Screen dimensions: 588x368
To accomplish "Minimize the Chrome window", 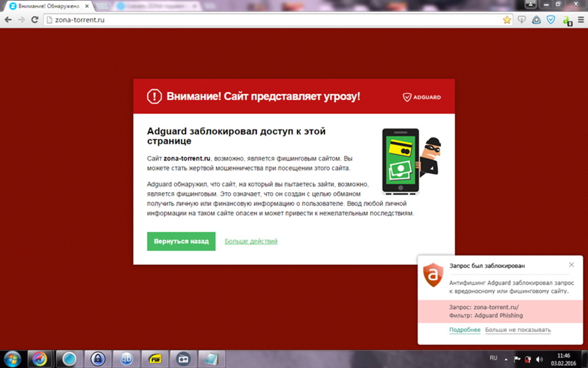I will (546, 4).
